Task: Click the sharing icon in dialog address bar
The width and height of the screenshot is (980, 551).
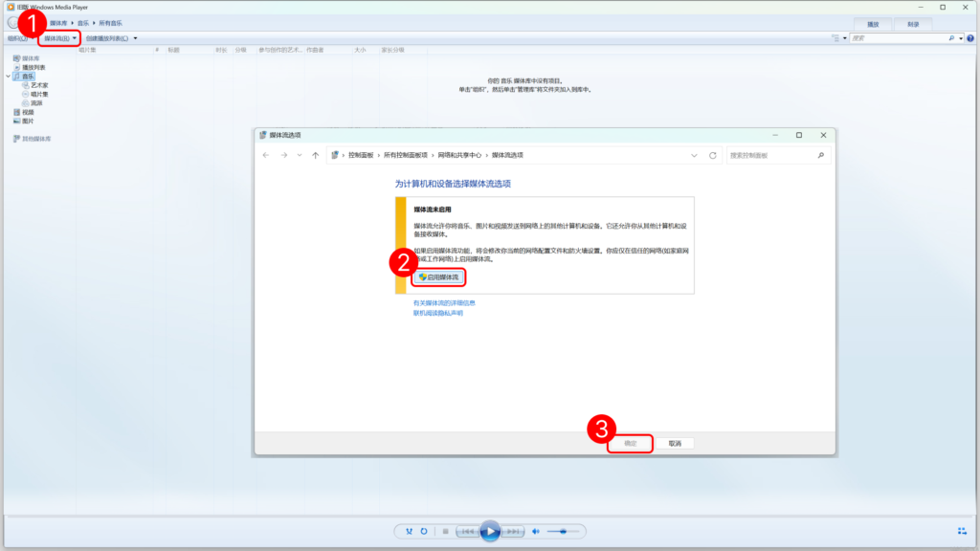Action: point(335,155)
